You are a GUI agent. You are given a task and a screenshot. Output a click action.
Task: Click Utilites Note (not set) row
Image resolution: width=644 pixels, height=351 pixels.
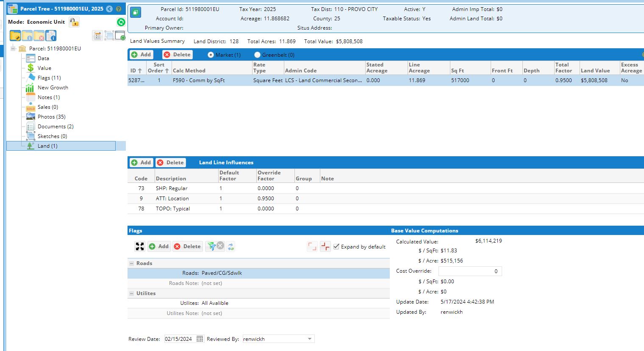pos(258,313)
